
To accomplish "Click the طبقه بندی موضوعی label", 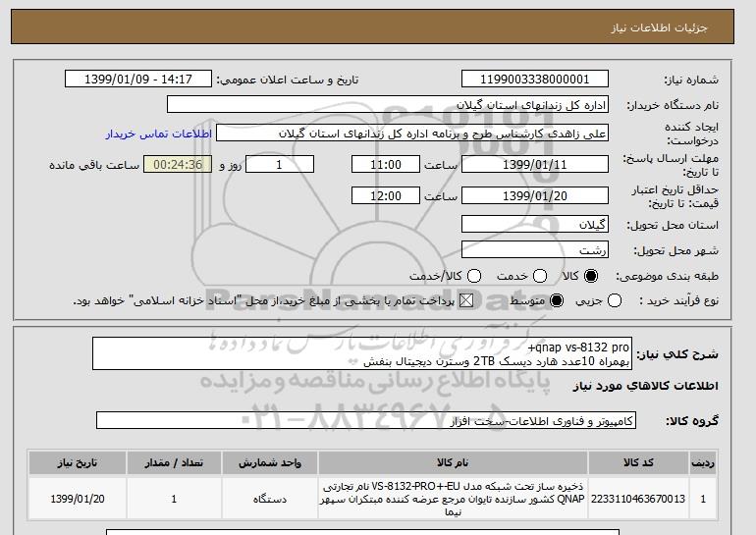I will (667, 276).
